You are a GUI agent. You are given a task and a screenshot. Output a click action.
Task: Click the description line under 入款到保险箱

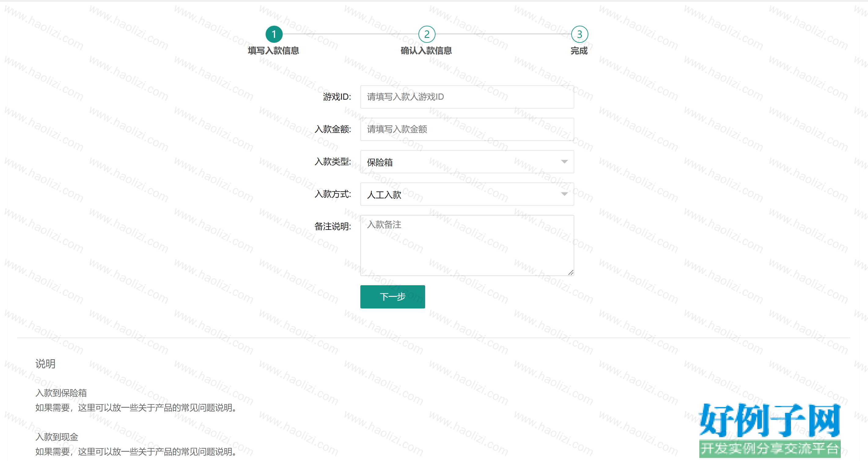(x=136, y=408)
